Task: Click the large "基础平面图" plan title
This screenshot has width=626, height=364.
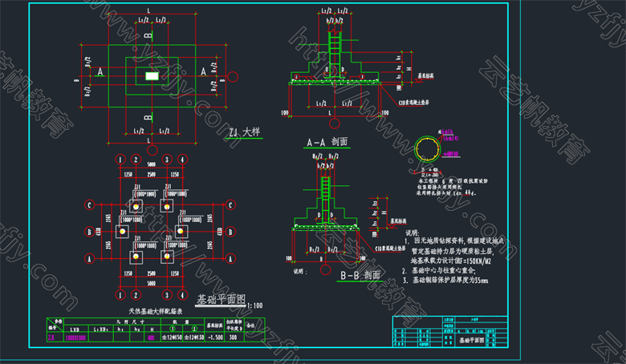Action: pos(221,299)
